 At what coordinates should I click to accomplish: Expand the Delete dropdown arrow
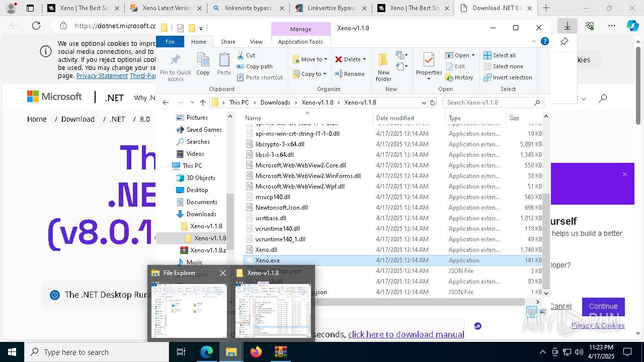364,59
